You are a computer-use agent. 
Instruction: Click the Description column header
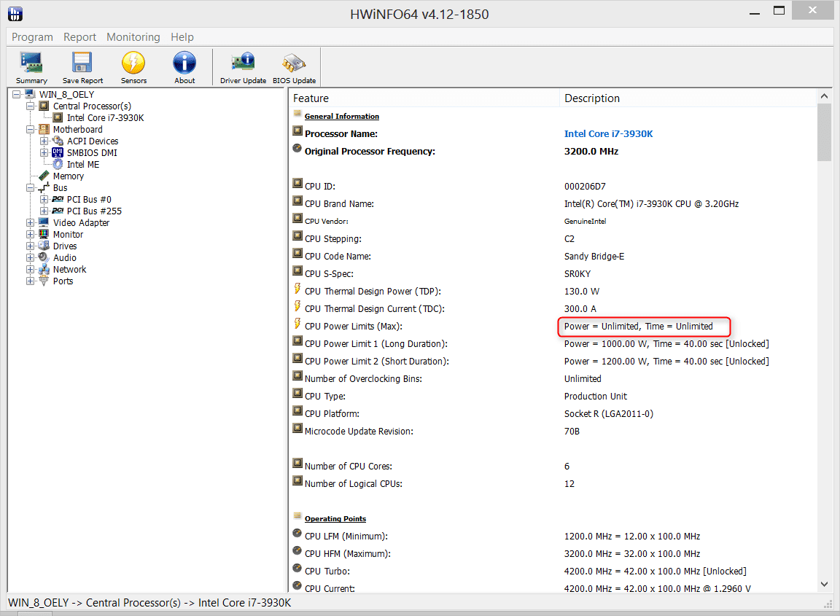pos(688,98)
